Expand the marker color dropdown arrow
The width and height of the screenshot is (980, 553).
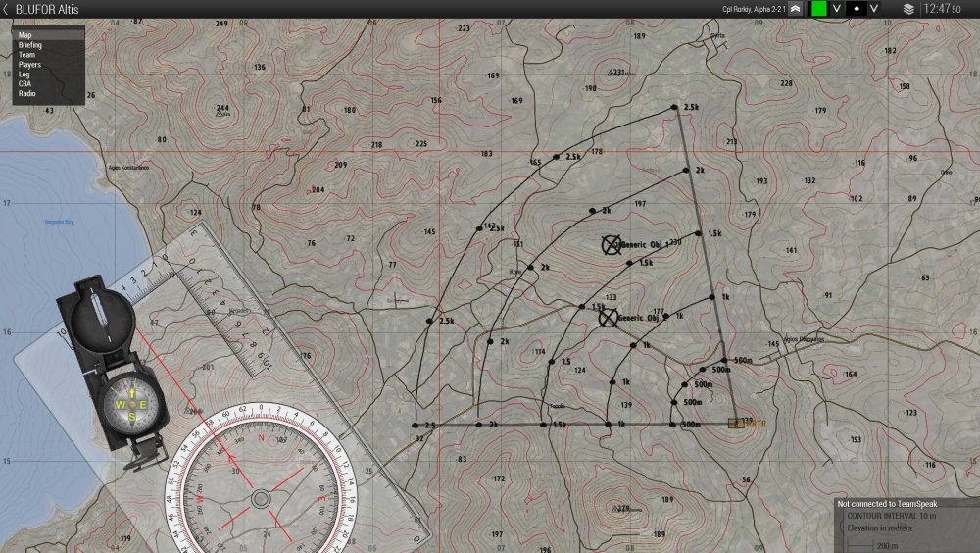tap(837, 9)
